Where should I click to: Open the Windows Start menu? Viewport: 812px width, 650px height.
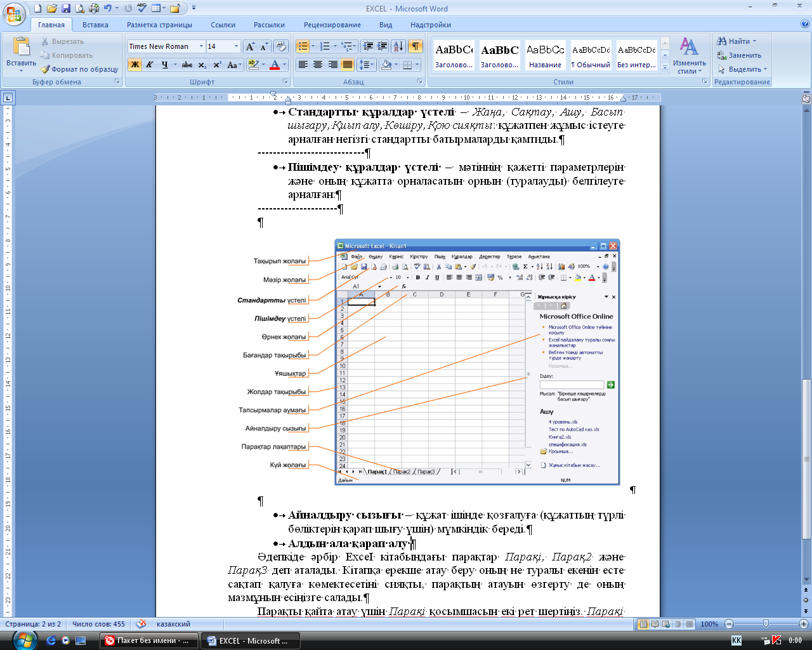click(24, 640)
